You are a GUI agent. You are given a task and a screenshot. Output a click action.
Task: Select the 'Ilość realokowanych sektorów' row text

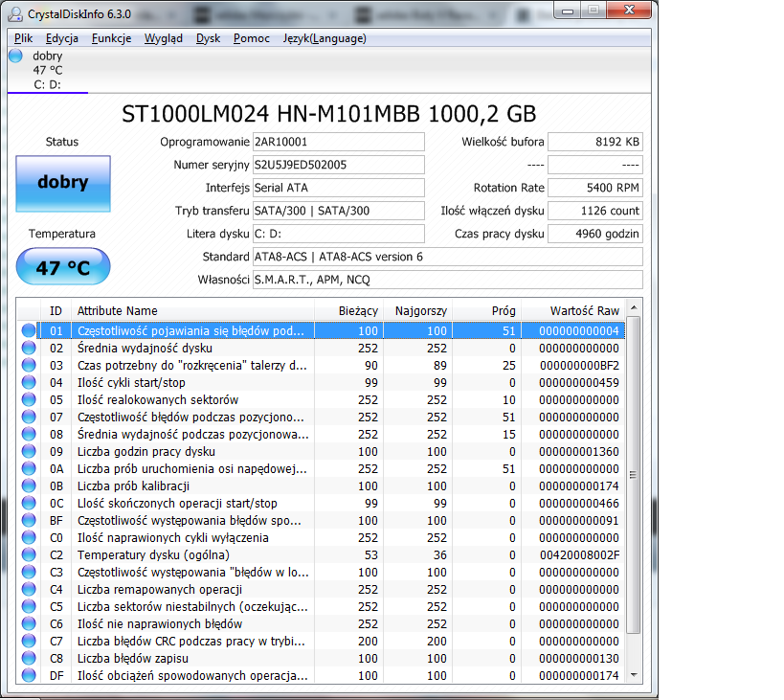tap(158, 400)
